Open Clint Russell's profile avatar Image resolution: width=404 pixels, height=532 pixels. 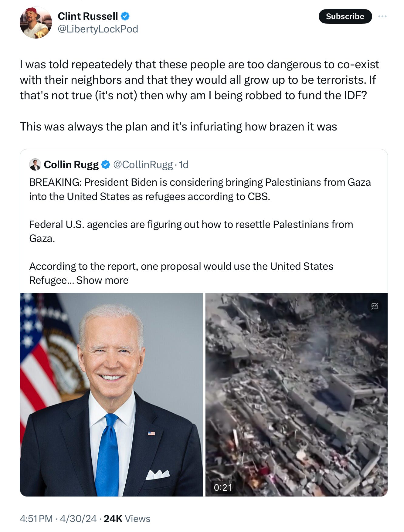(x=36, y=23)
